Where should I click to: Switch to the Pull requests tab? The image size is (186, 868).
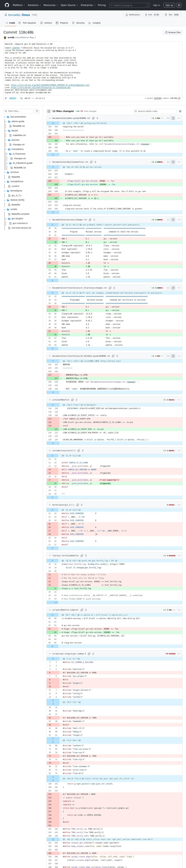[27, 23]
